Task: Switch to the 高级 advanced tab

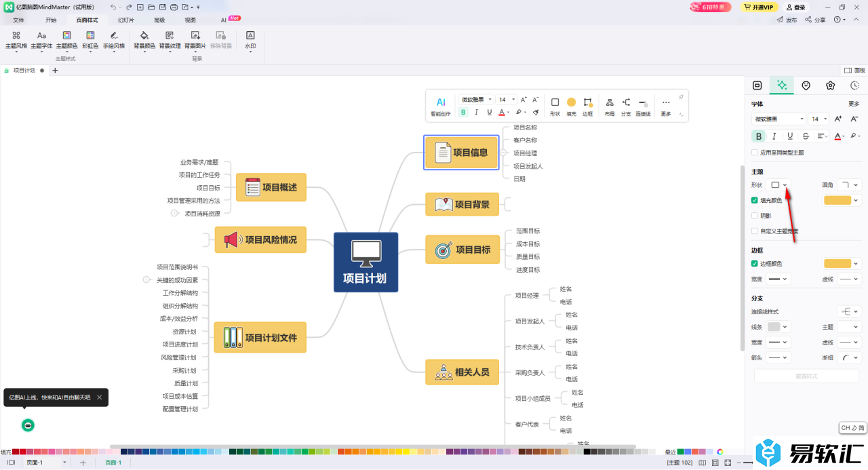Action: (159, 20)
